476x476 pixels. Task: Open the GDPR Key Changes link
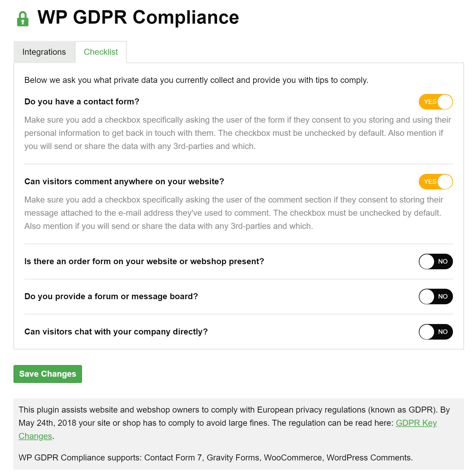coord(416,423)
